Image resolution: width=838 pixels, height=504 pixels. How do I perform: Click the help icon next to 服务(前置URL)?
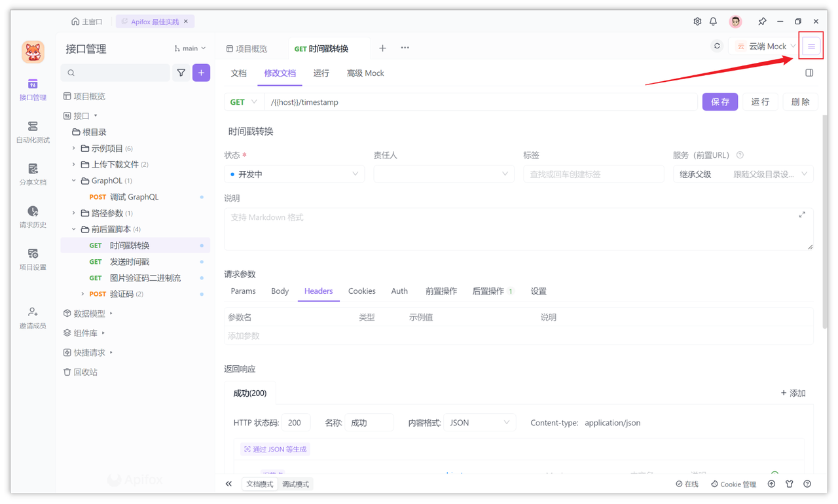point(740,155)
